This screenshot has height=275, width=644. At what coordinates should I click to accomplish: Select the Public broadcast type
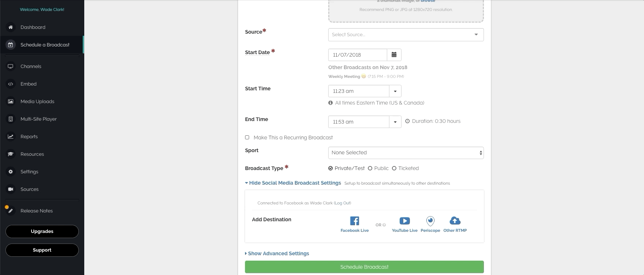[x=370, y=168]
